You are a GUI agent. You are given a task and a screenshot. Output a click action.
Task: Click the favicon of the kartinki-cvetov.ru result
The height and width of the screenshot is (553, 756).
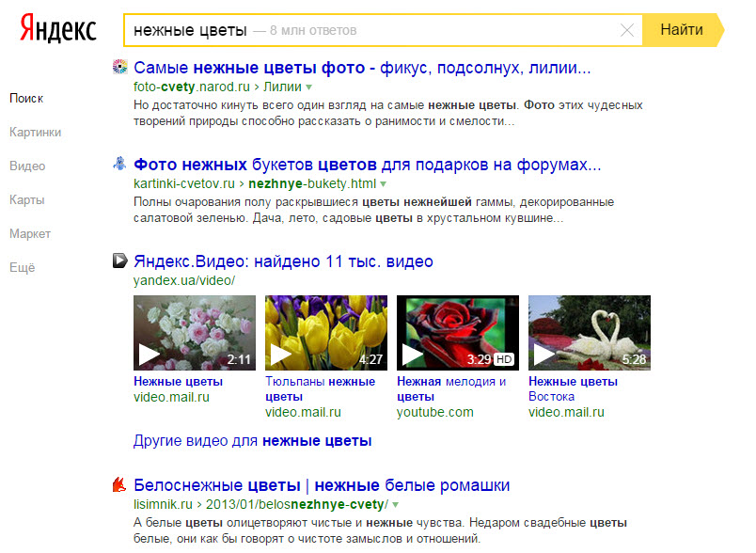[119, 164]
